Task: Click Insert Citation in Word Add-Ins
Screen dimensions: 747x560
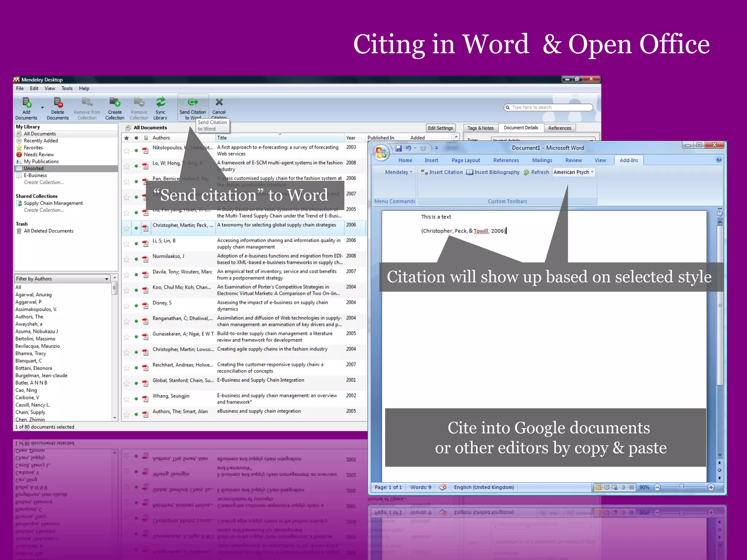Action: [x=442, y=172]
